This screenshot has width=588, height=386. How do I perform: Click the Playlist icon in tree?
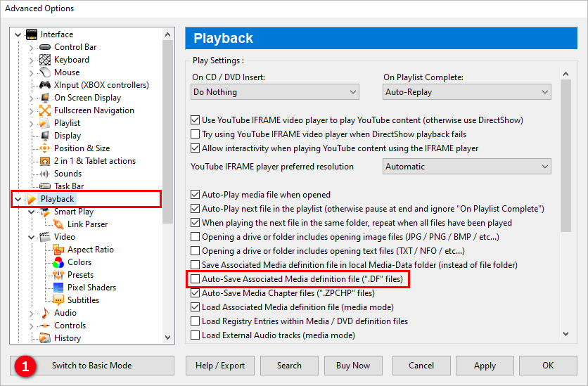tap(44, 123)
